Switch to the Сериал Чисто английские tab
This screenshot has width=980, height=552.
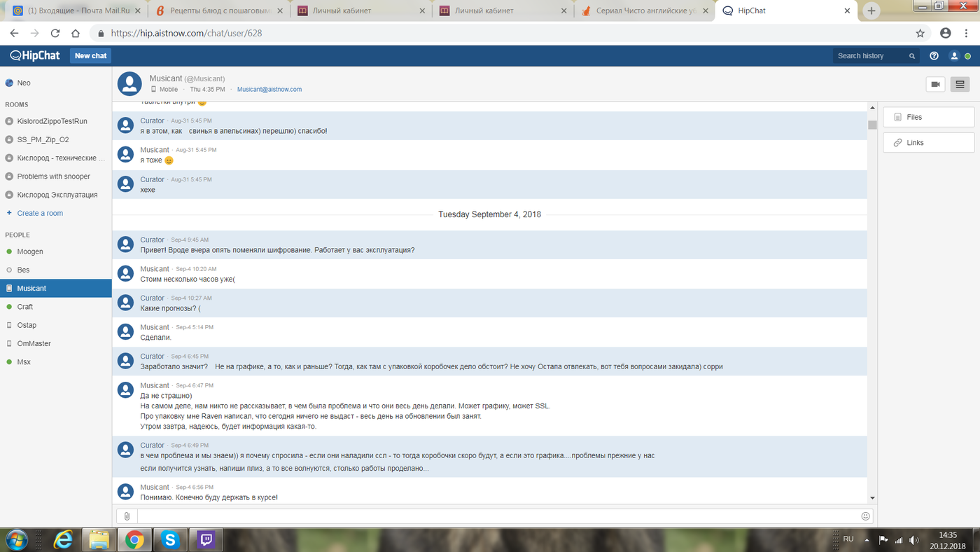point(645,11)
